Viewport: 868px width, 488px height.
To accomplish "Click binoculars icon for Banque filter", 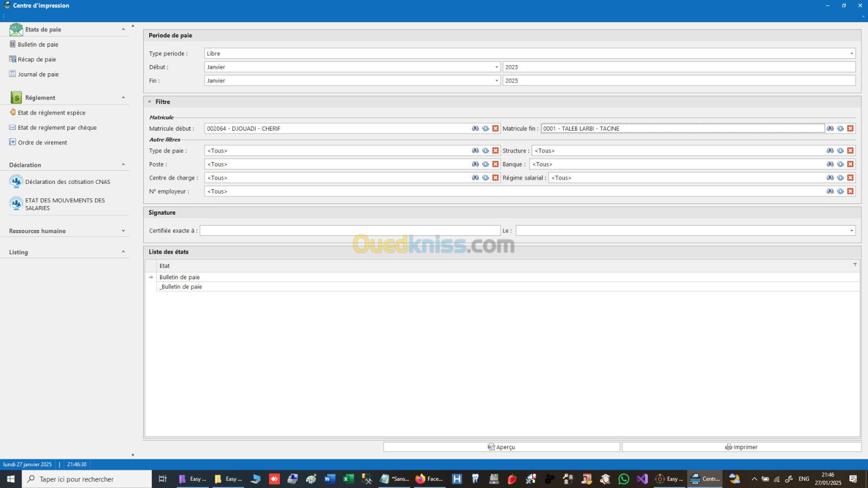I will coord(830,164).
